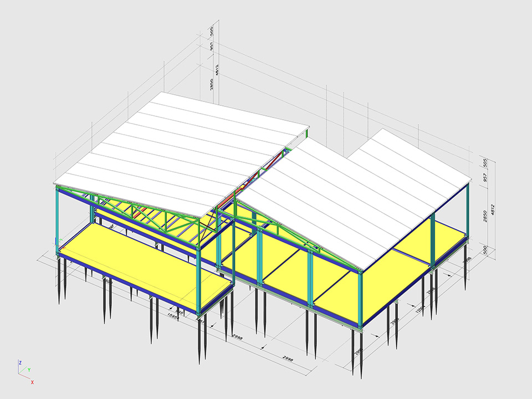Click the red X axis label
Screen dimensions: 532x399
32,382
